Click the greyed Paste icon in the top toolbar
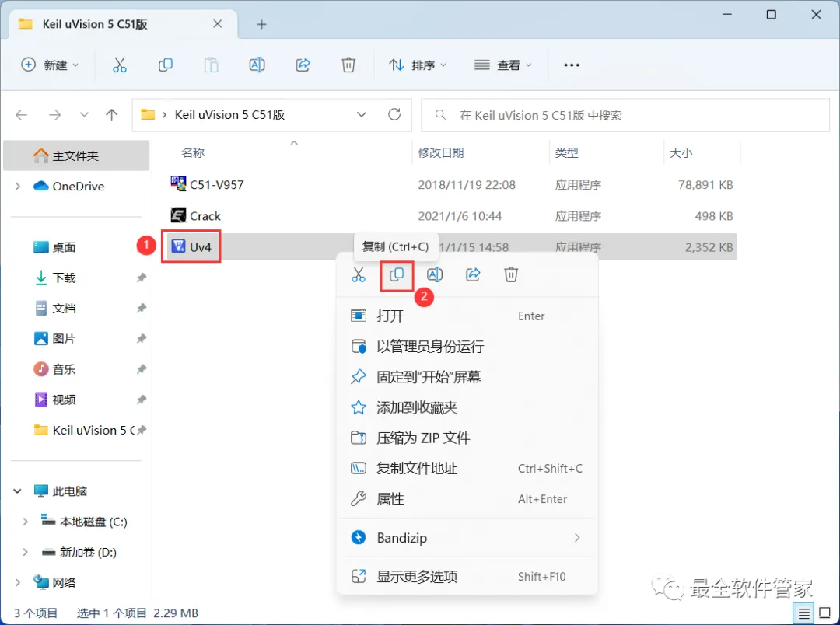The width and height of the screenshot is (840, 625). pyautogui.click(x=211, y=65)
